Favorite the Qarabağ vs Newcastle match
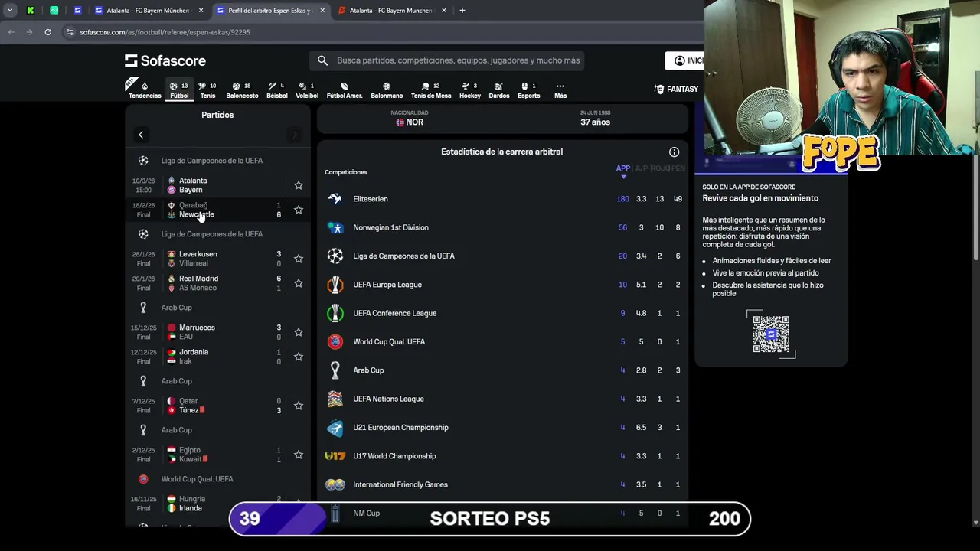980x551 pixels. 299,210
